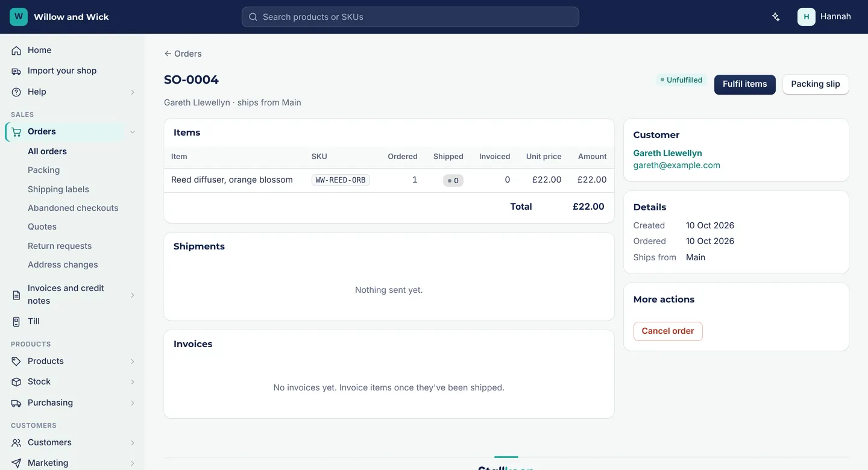The height and width of the screenshot is (470, 868).
Task: Click the Marketing paper plane icon
Action: tap(16, 463)
